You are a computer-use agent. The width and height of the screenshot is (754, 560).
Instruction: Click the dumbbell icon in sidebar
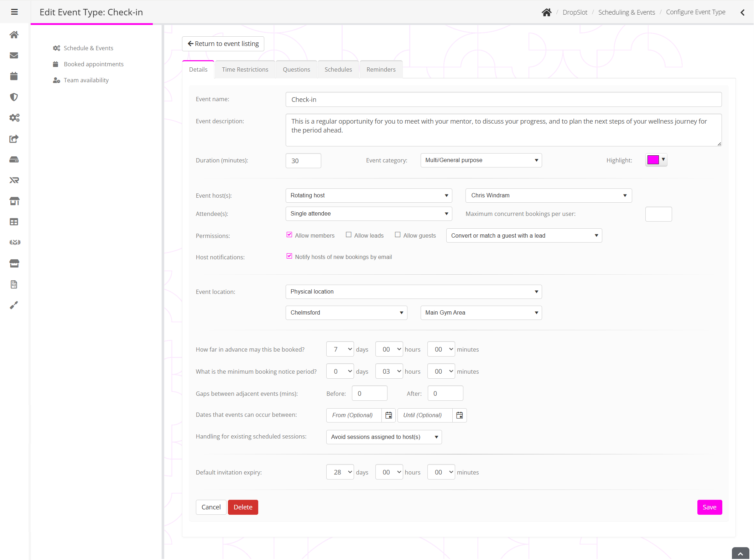point(15,242)
